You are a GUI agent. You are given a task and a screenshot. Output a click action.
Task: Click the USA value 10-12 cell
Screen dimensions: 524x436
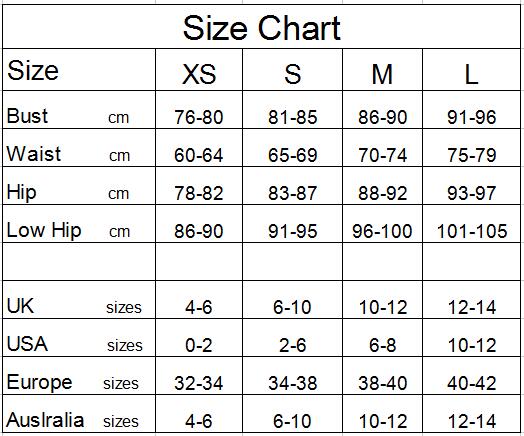472,337
